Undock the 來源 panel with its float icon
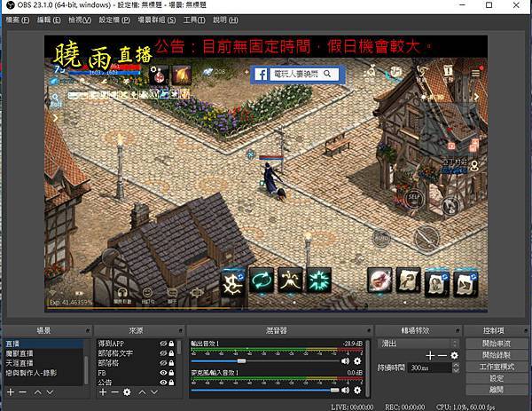The height and width of the screenshot is (411, 532). (x=181, y=330)
